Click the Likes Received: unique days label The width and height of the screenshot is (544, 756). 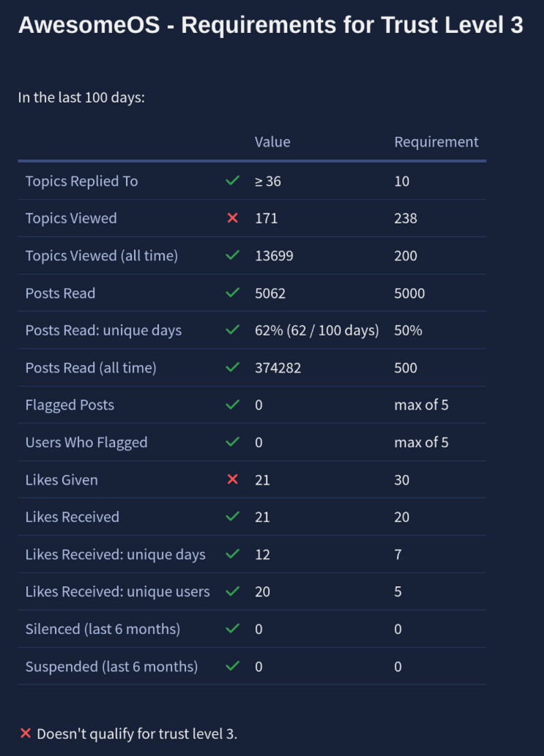coord(116,554)
